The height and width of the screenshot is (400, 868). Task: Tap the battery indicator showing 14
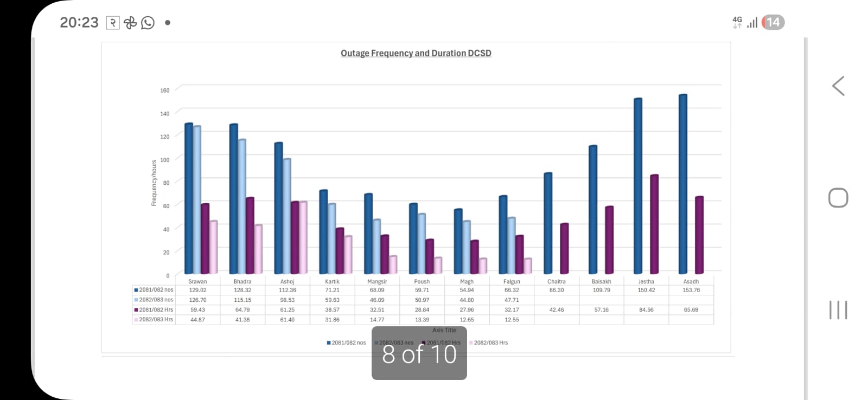[773, 22]
